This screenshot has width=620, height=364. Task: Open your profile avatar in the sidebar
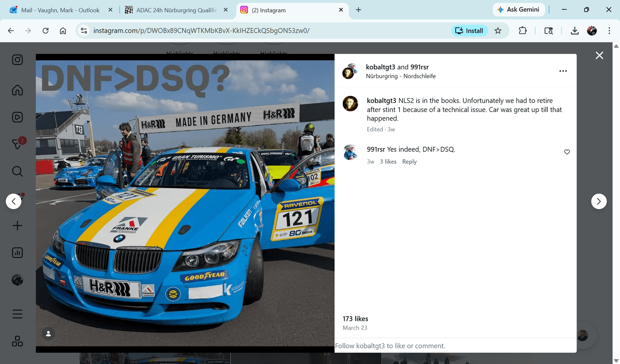point(17,280)
